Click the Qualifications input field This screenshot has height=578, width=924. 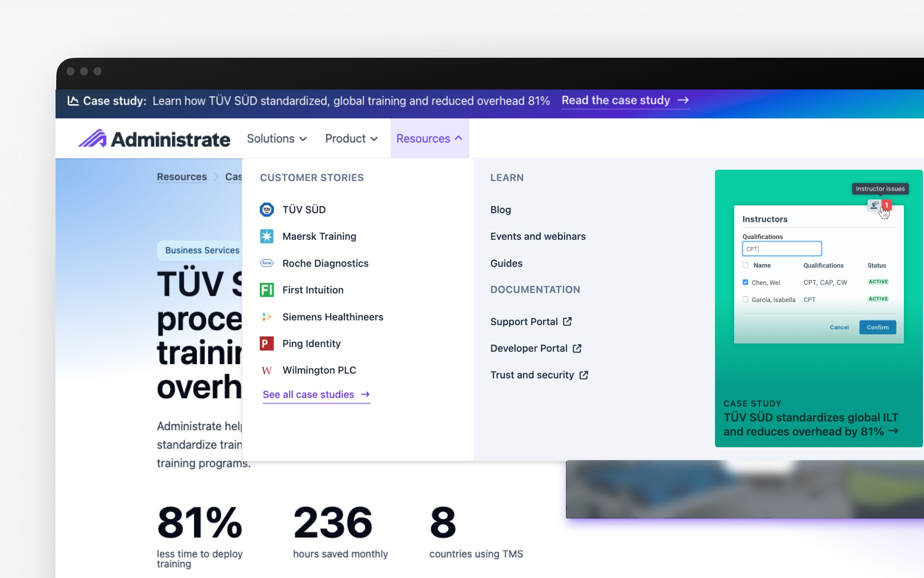[782, 249]
